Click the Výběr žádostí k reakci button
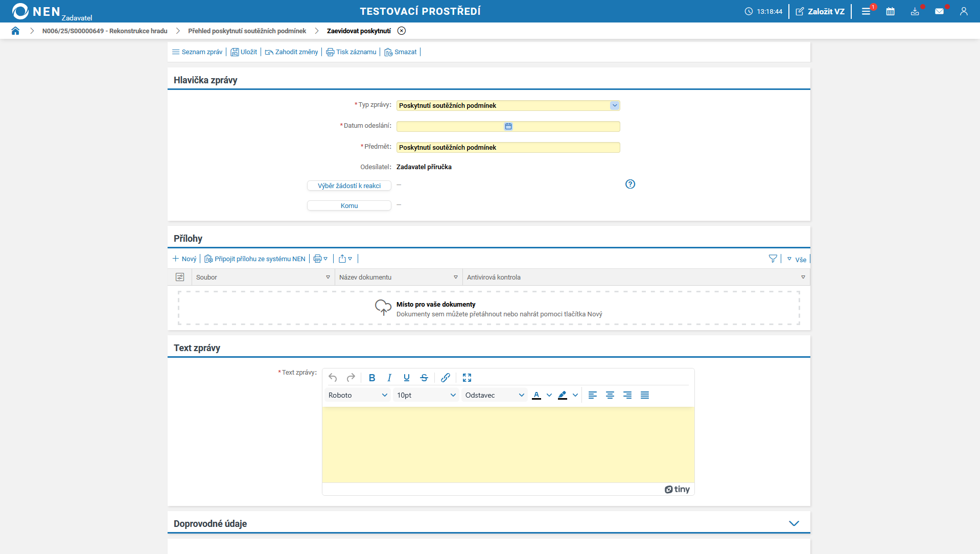The image size is (980, 554). [349, 186]
